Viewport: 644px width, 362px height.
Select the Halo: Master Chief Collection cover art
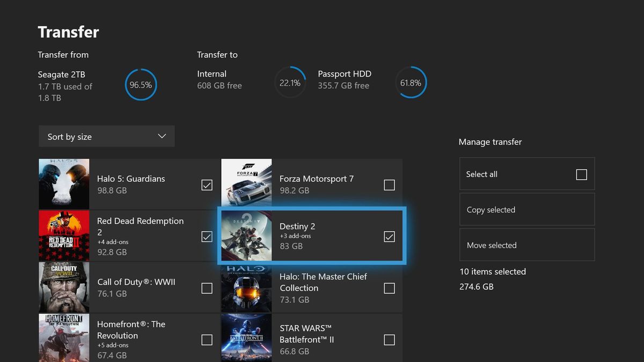click(x=246, y=287)
